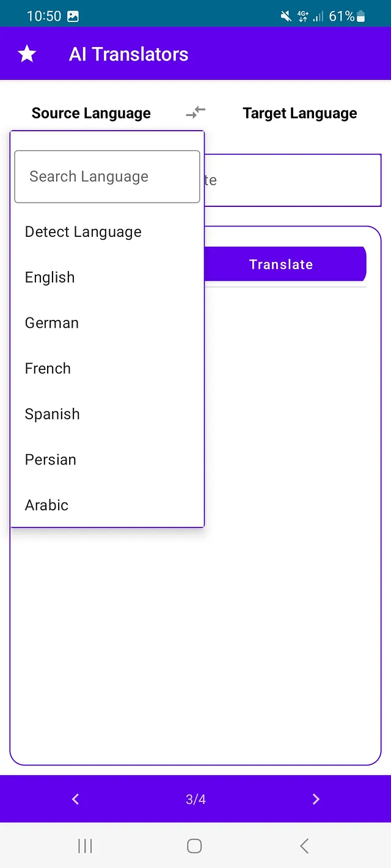Viewport: 391px width, 868px height.
Task: Go to previous page arrow
Action: 75,799
